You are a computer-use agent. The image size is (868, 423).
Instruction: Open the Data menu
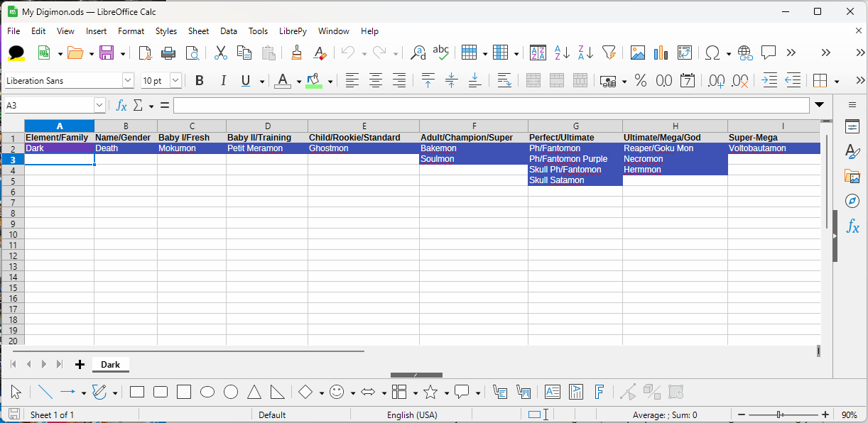click(x=229, y=31)
